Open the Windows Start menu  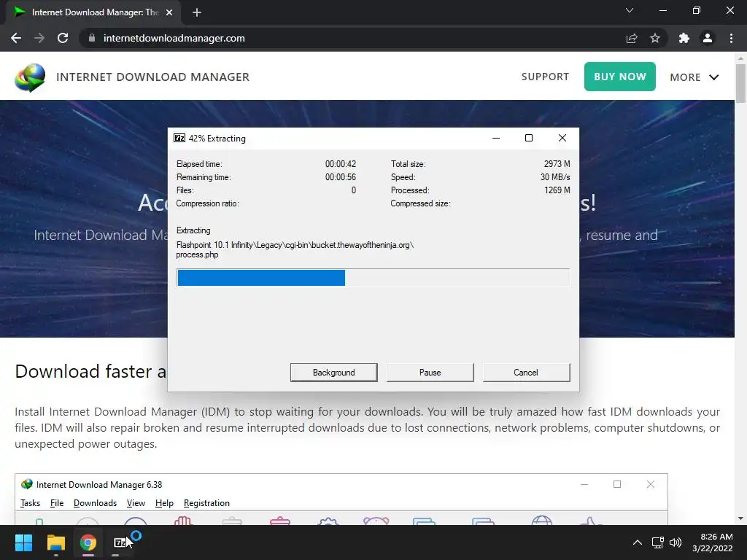click(23, 542)
